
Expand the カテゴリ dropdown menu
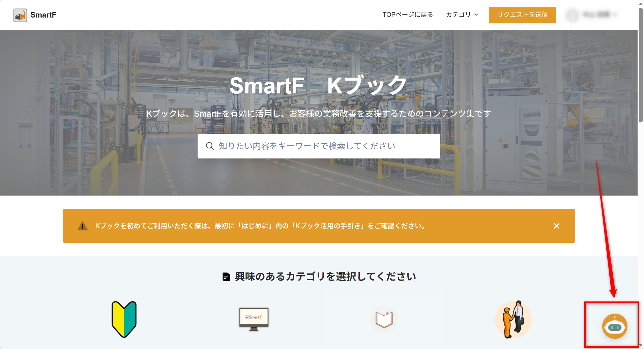pos(462,14)
